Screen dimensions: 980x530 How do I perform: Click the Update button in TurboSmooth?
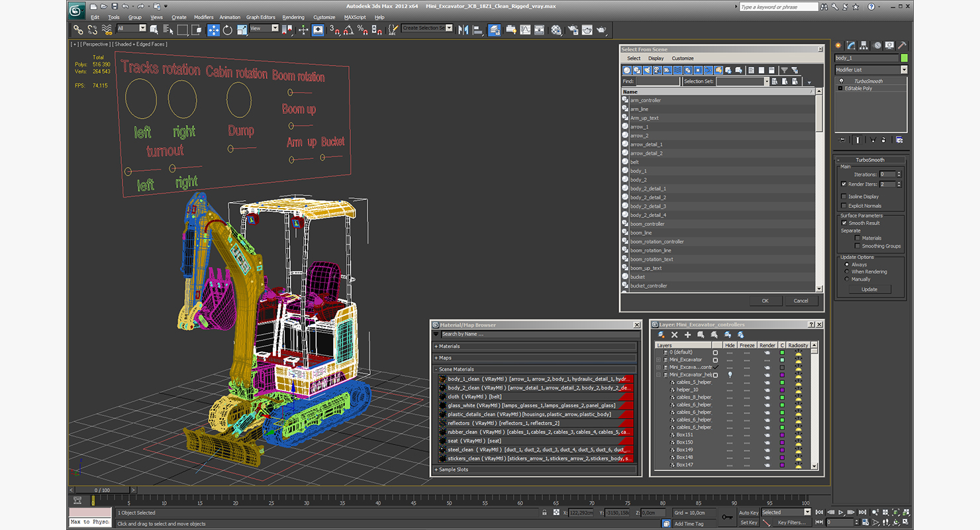point(869,290)
